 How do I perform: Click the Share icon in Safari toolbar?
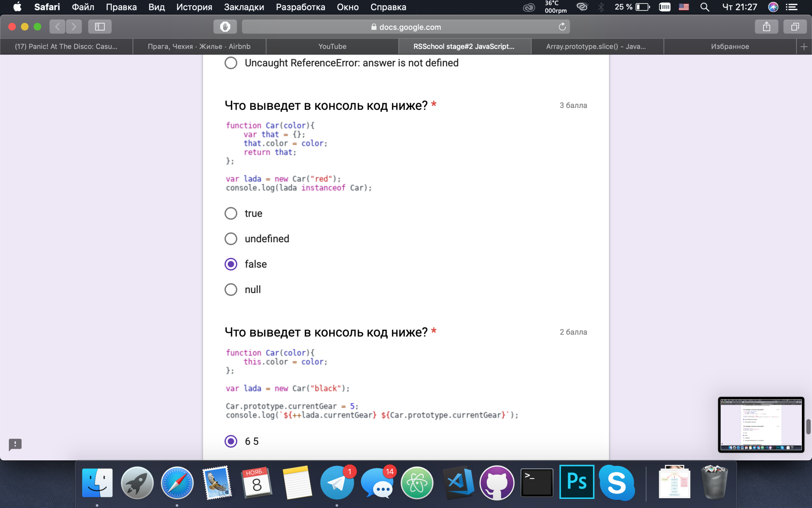[x=767, y=27]
